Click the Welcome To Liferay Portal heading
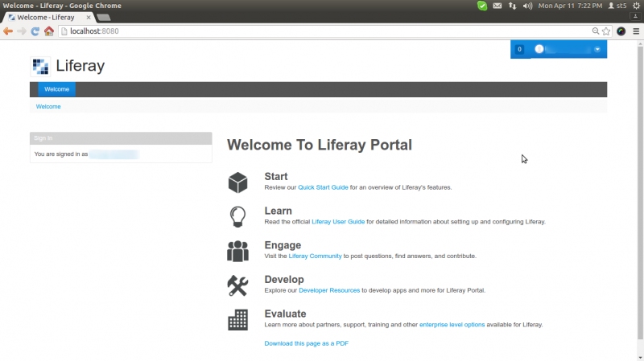Viewport: 644px width, 361px height. click(x=320, y=145)
